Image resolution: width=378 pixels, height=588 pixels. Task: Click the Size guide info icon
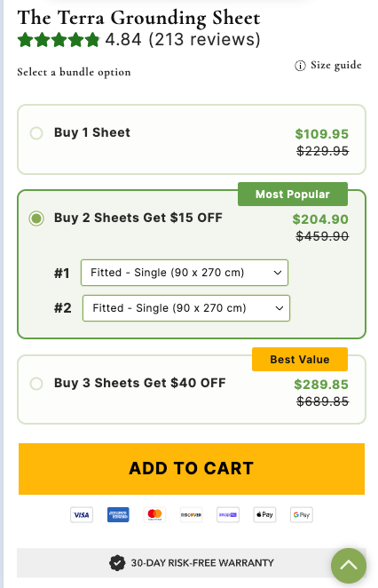click(300, 66)
